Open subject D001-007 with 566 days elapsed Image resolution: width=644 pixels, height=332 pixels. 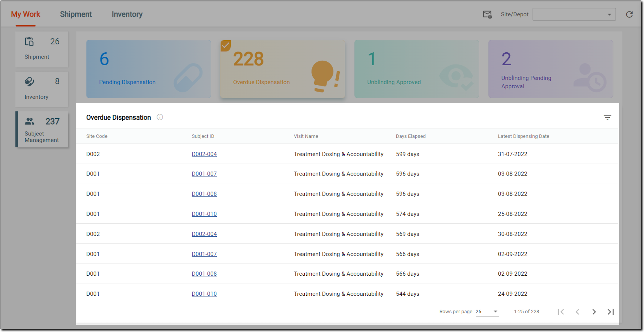pyautogui.click(x=204, y=254)
